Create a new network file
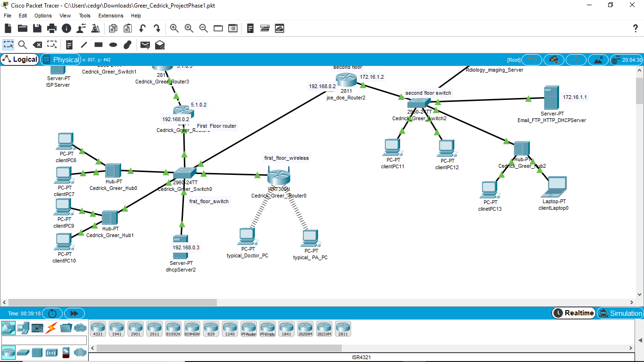Image resolution: width=644 pixels, height=362 pixels. click(8, 28)
